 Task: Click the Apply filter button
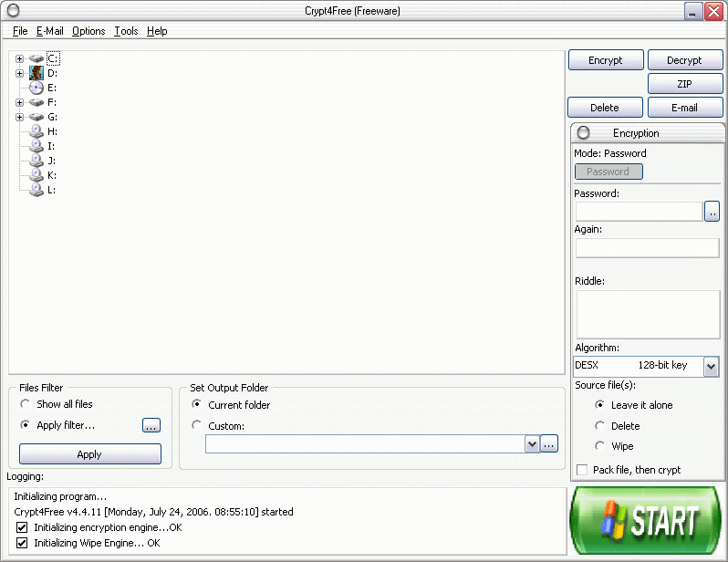coord(89,454)
